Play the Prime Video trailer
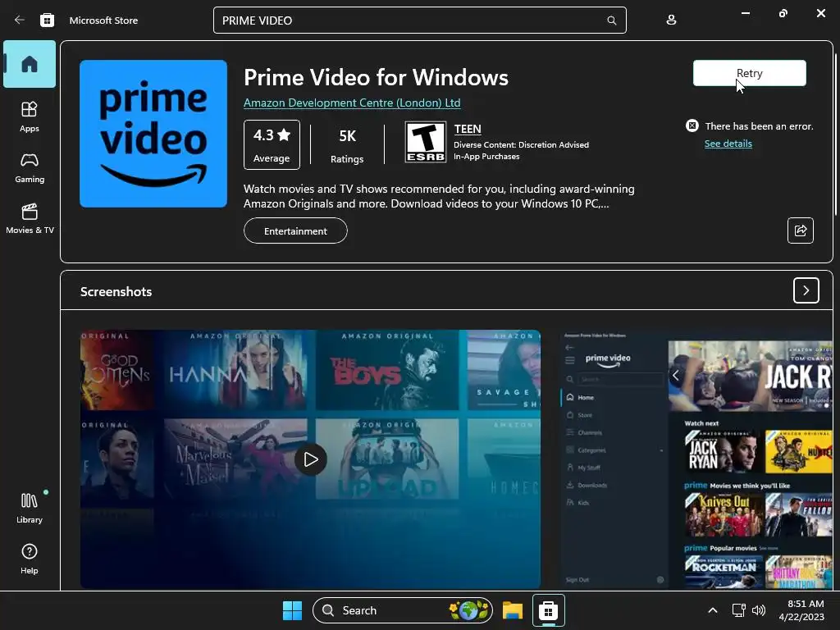Viewport: 840px width, 630px height. [311, 459]
